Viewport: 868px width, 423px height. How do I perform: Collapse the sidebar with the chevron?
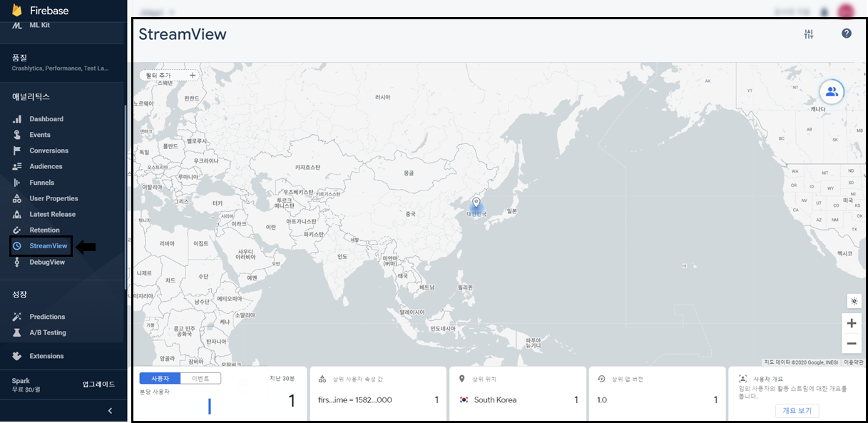coord(110,411)
